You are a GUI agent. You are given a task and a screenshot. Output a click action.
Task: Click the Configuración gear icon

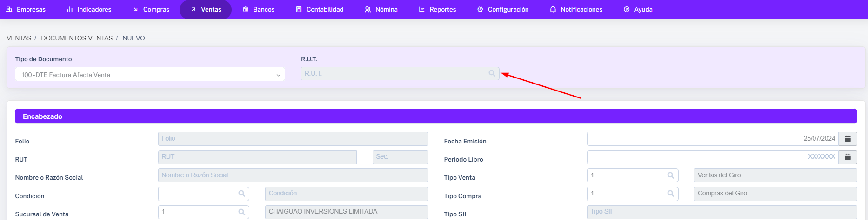tap(481, 9)
